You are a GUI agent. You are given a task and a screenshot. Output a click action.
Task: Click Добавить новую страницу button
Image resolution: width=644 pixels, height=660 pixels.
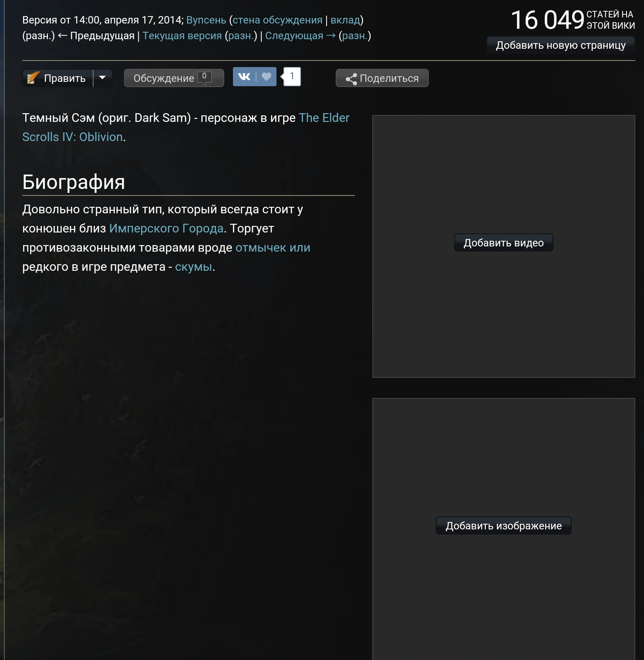click(561, 45)
